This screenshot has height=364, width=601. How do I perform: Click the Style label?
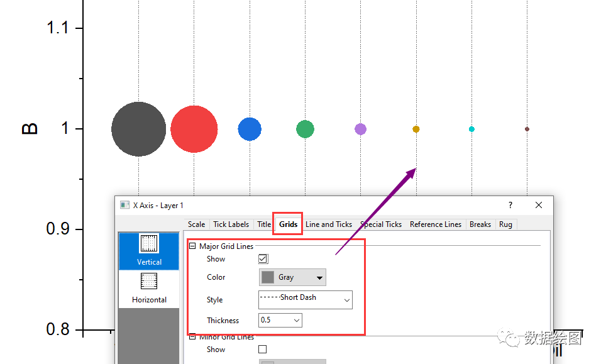(214, 300)
